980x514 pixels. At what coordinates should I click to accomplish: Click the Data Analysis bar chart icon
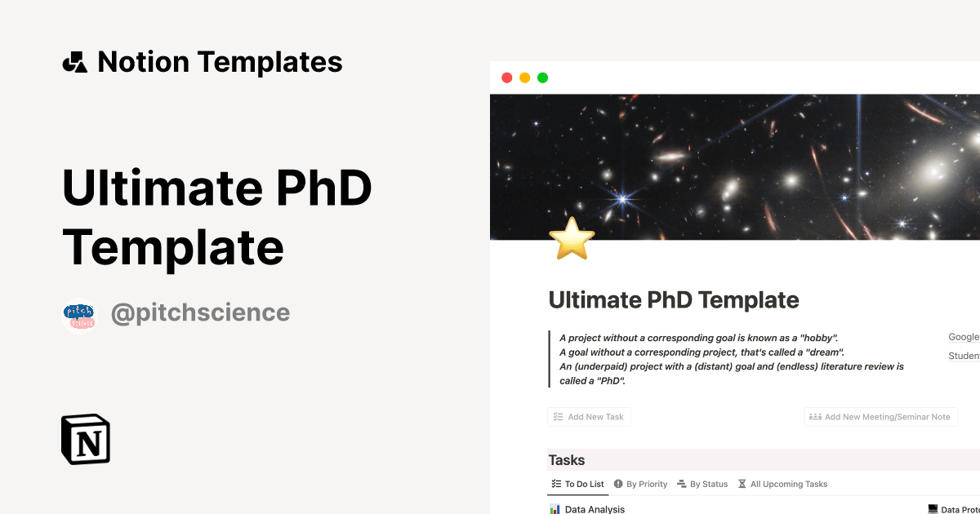coord(555,509)
